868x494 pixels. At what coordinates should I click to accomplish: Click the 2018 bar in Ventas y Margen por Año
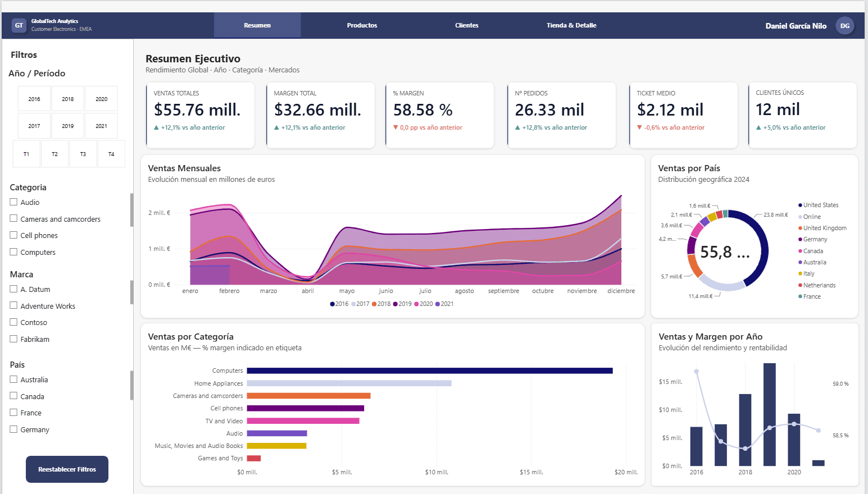(745, 429)
